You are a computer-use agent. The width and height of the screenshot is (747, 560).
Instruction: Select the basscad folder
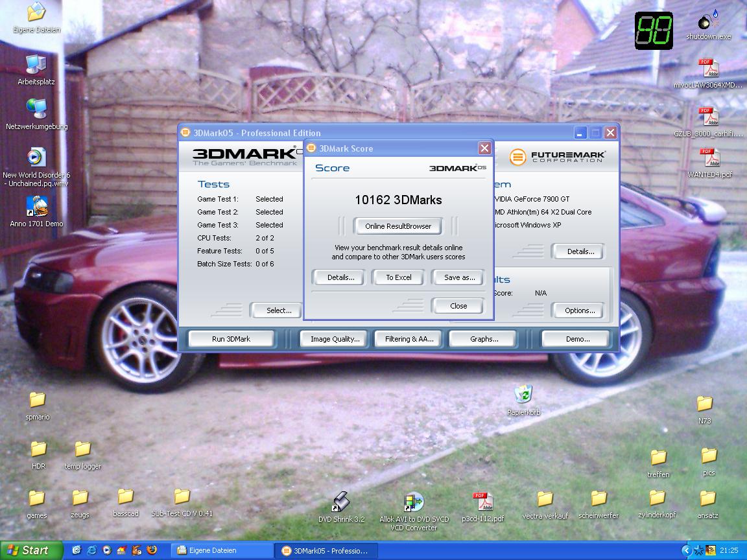tap(126, 503)
